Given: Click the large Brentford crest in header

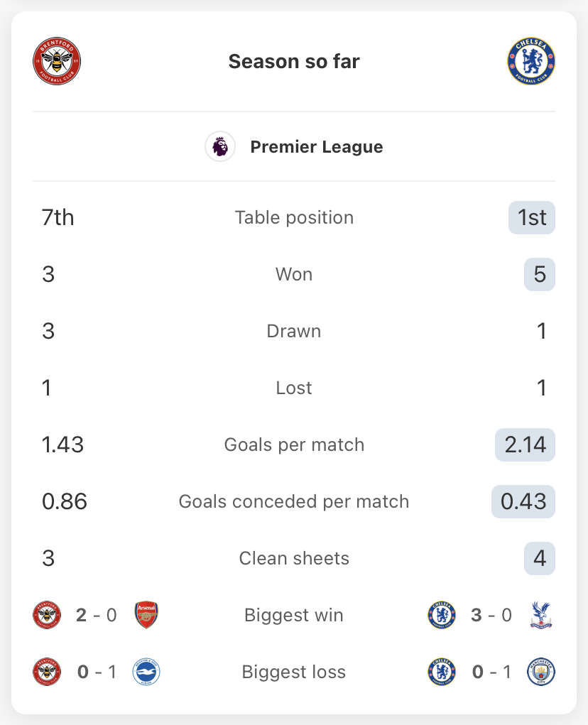Looking at the screenshot, I should coord(57,61).
